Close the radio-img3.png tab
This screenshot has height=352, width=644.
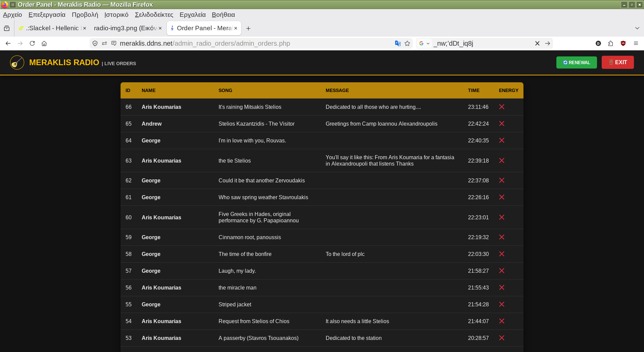pyautogui.click(x=160, y=28)
